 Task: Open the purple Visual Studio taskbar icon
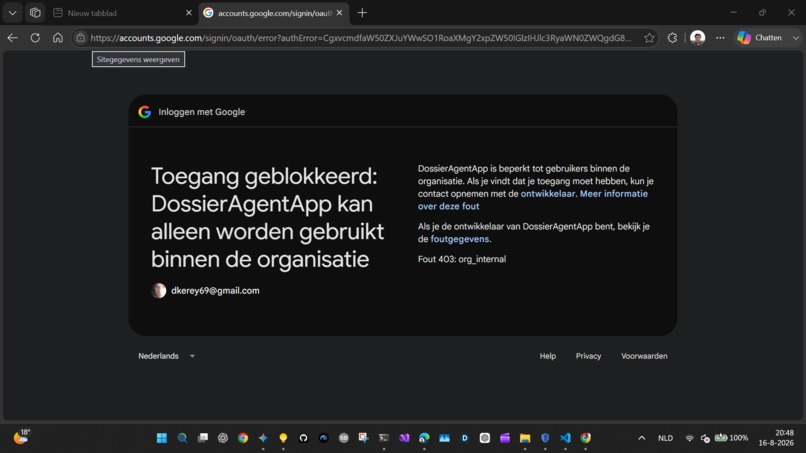(x=404, y=438)
